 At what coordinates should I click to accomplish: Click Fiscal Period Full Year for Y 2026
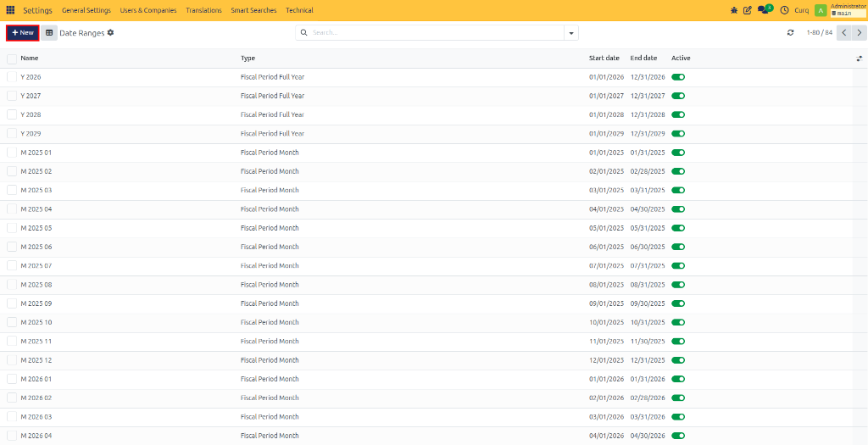click(x=272, y=77)
